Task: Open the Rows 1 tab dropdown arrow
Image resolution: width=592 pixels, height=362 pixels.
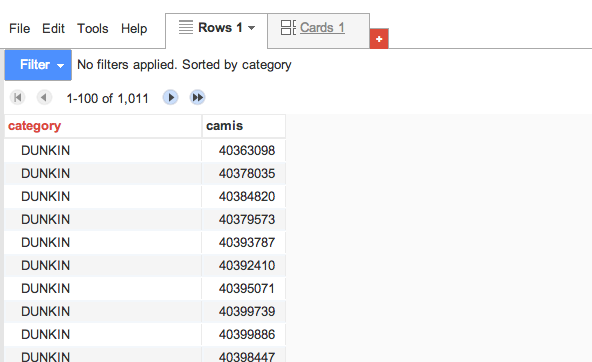Action: click(x=251, y=28)
